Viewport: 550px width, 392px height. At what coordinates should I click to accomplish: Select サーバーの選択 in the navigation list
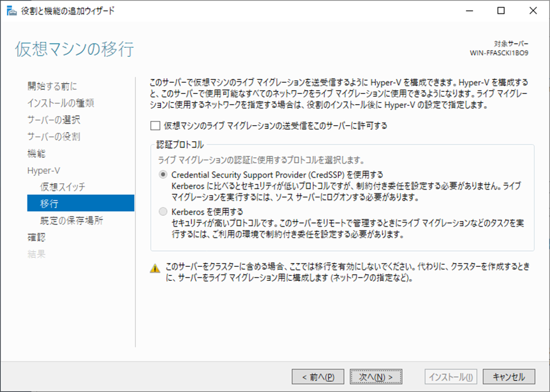[54, 120]
